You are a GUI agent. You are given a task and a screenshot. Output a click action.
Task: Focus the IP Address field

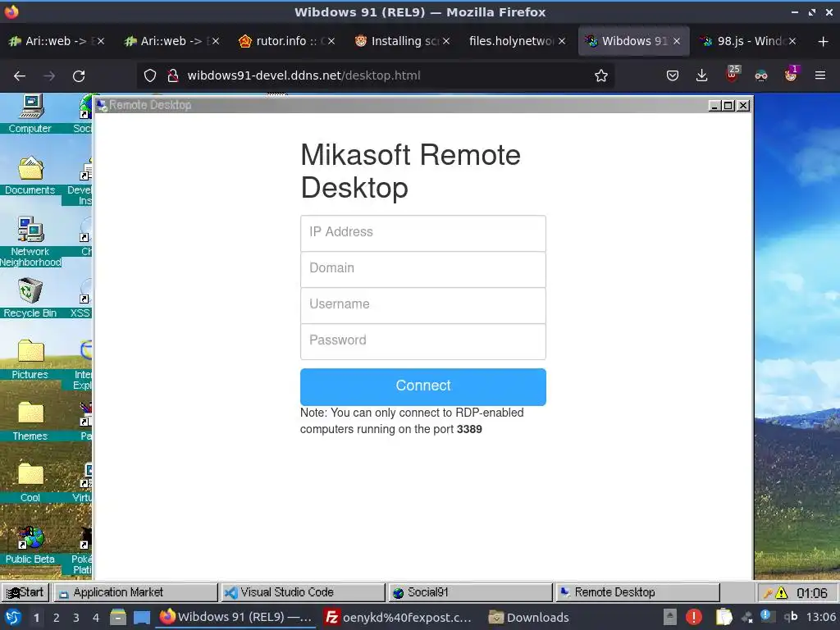coord(423,233)
